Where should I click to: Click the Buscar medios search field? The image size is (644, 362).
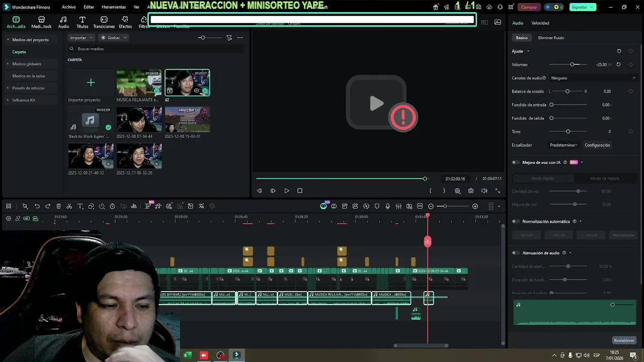(x=156, y=49)
